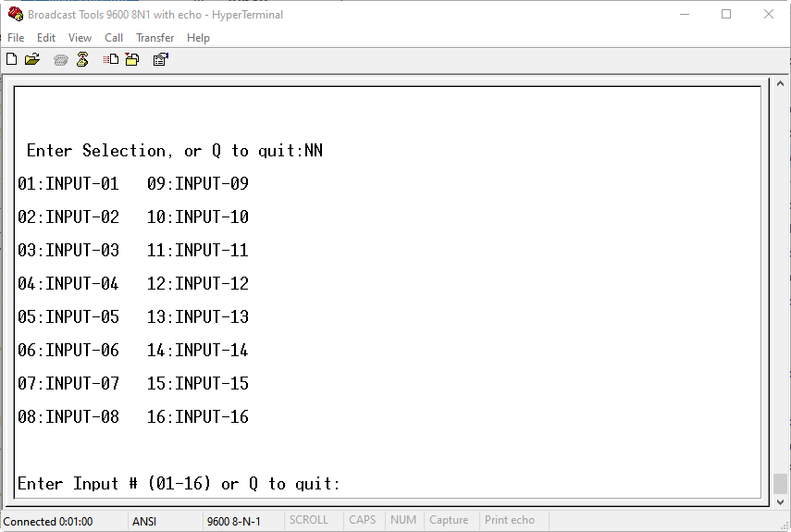Open the View menu

click(80, 38)
